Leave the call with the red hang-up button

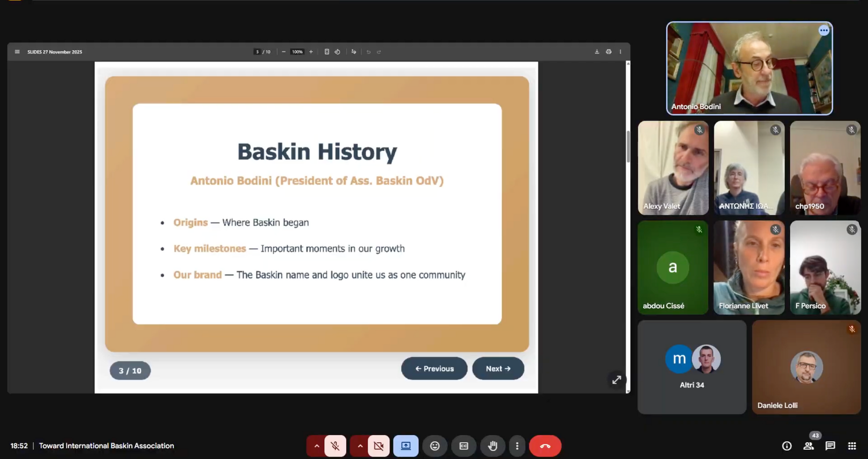point(545,446)
